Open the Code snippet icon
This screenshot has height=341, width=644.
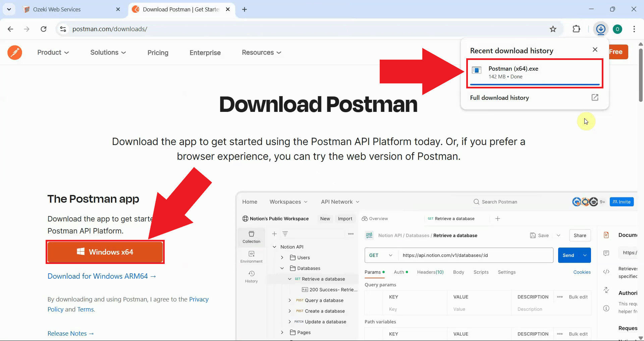(606, 271)
